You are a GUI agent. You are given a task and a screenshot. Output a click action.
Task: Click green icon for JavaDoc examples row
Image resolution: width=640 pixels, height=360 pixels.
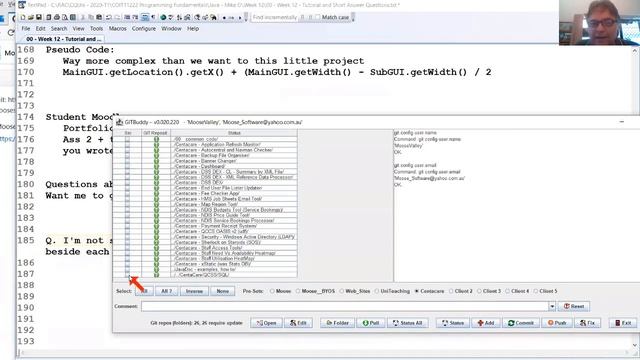pyautogui.click(x=156, y=269)
